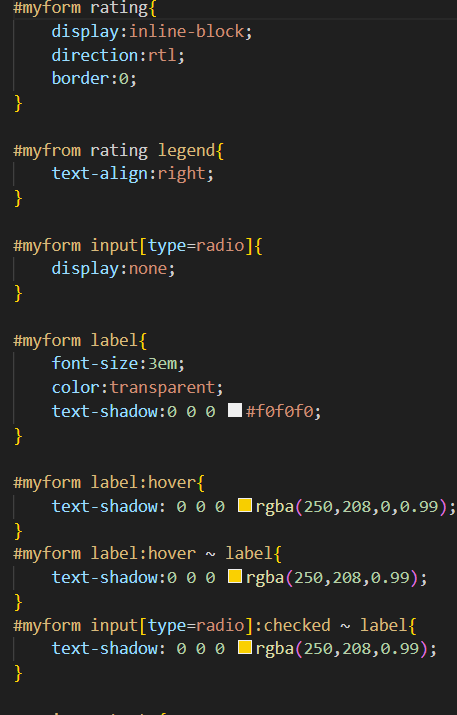
Task: Click the 'none' value of display
Action: click(148, 269)
